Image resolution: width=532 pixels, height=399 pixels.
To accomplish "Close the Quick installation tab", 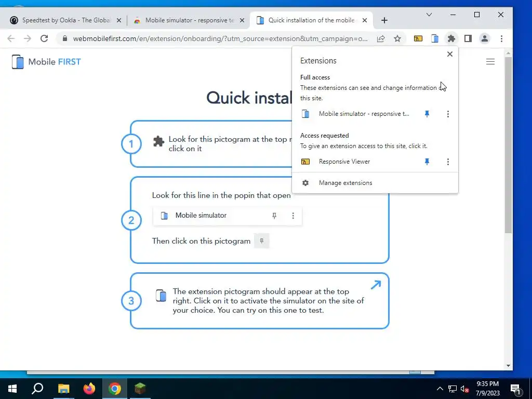I will [x=364, y=20].
